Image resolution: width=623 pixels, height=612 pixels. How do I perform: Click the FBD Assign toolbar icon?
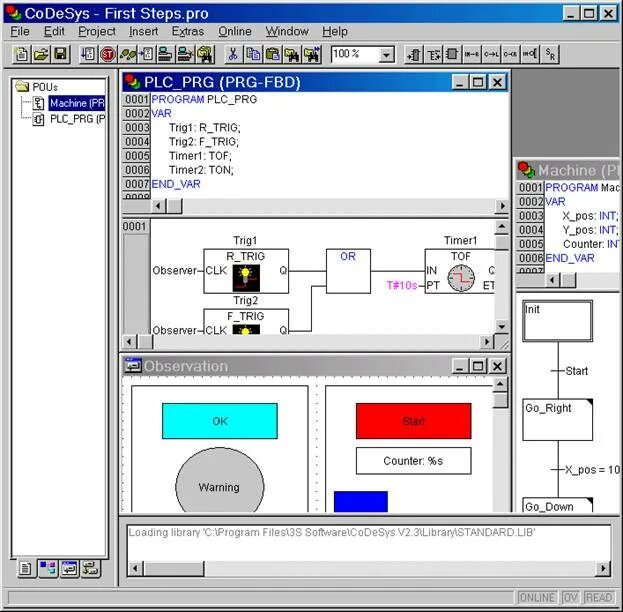[472, 54]
